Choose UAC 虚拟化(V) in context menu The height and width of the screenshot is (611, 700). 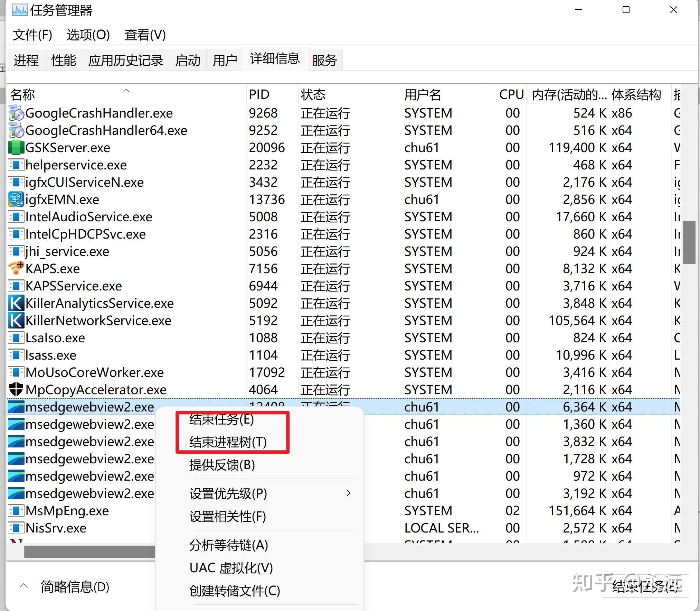click(x=231, y=568)
